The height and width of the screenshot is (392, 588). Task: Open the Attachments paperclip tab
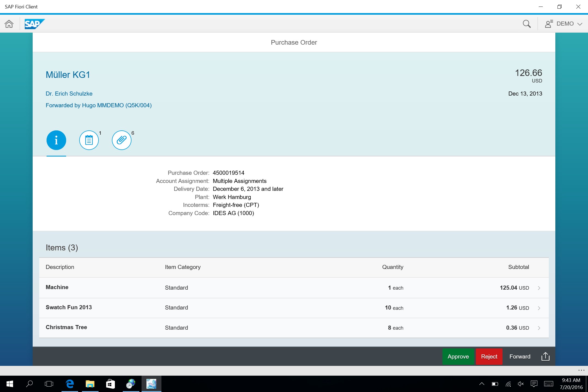(x=122, y=140)
